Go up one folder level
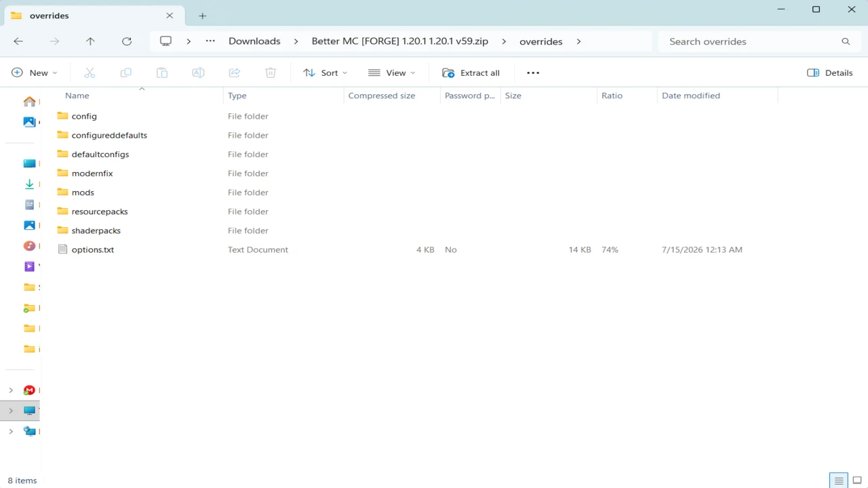 coord(90,41)
